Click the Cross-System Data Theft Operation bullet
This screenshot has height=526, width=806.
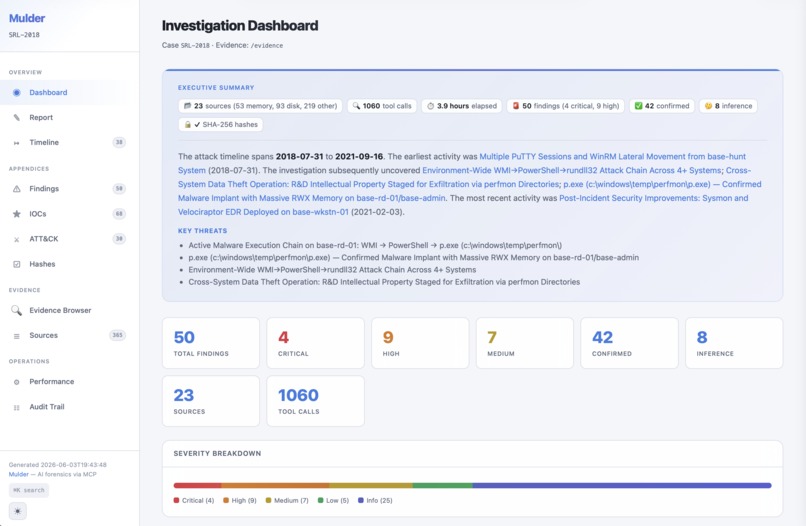pos(384,282)
